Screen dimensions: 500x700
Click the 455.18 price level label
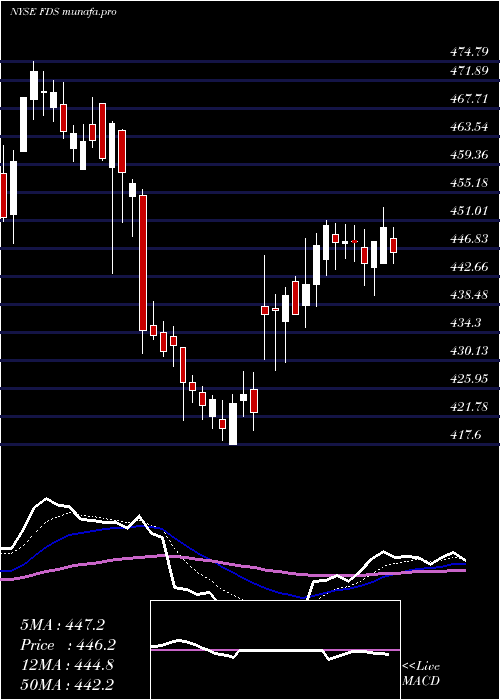pos(469,183)
